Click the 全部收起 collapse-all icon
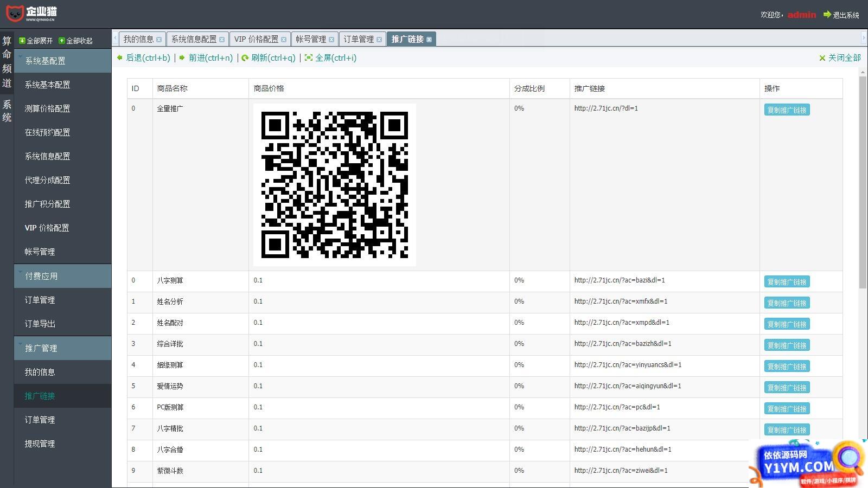Viewport: 868px width, 488px height. (x=62, y=41)
